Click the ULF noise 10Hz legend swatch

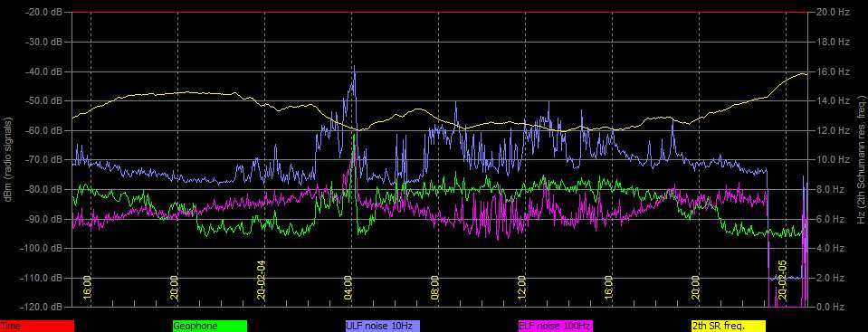click(x=383, y=327)
